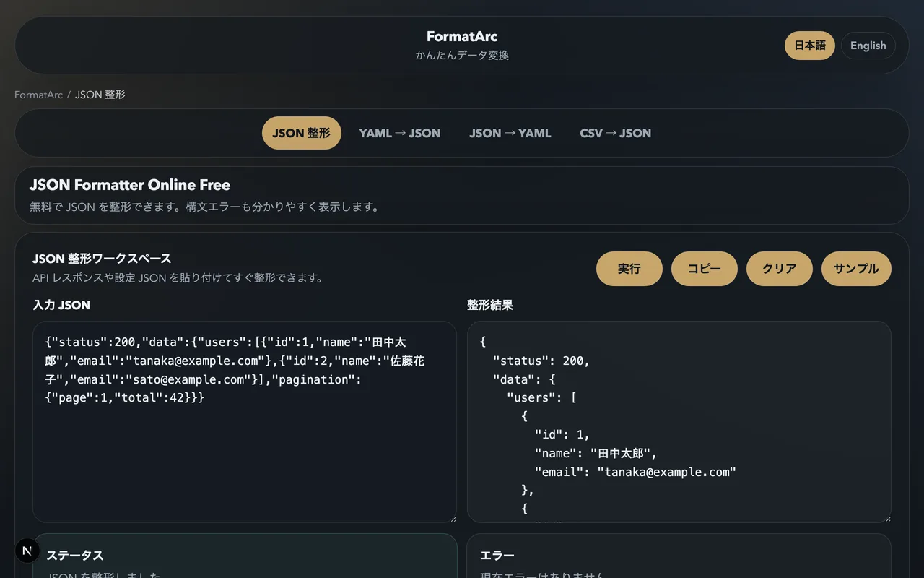Select the エラー panel
Image resolution: width=924 pixels, height=578 pixels.
pyautogui.click(x=679, y=556)
